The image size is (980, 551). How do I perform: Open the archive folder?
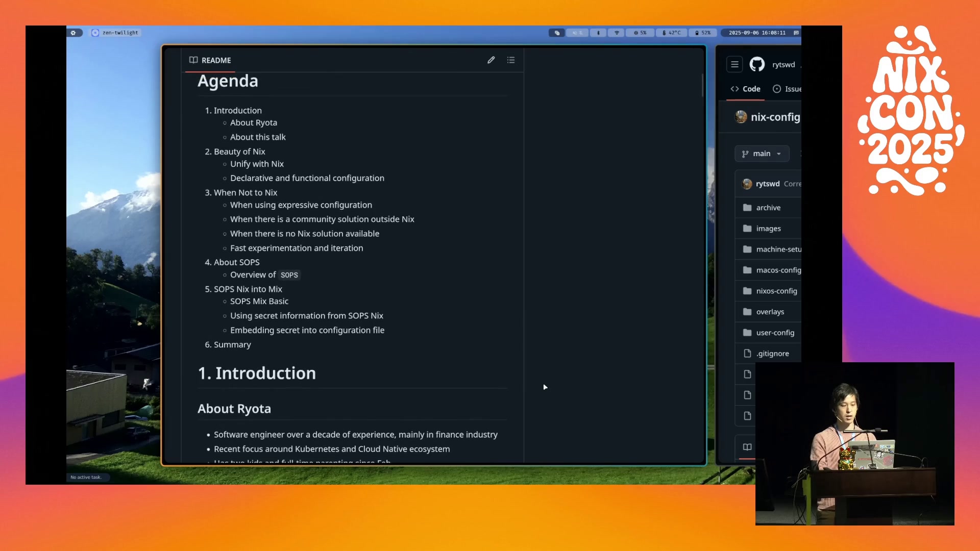[768, 208]
